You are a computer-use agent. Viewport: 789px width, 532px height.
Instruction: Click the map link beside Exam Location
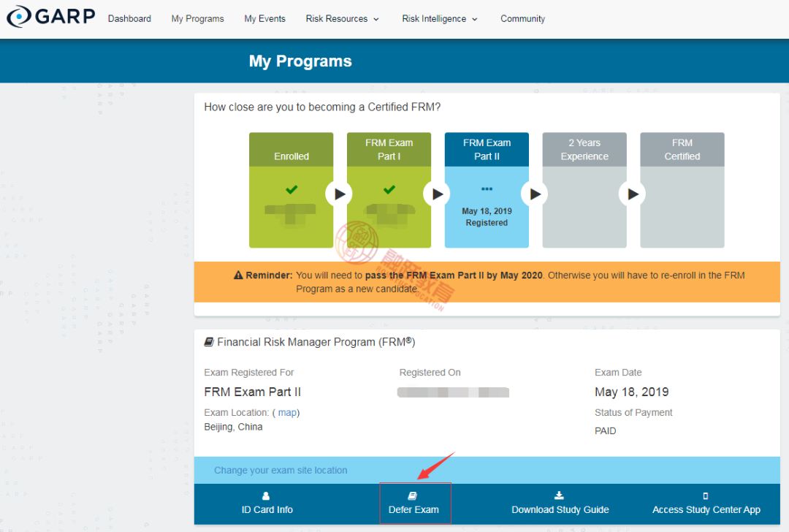pos(287,413)
